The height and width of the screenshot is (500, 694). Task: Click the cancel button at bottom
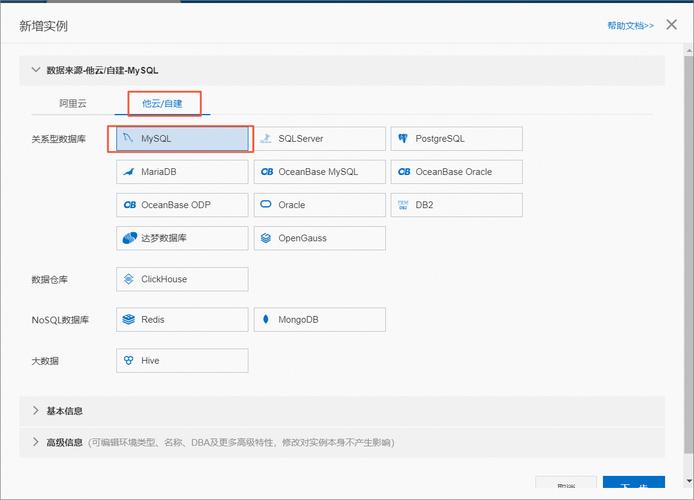[x=566, y=482]
